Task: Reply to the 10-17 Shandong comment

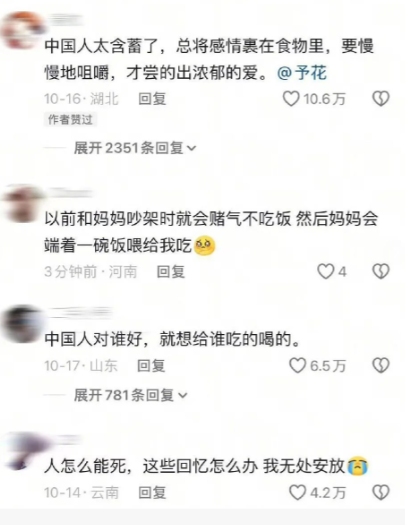Action: 151,366
